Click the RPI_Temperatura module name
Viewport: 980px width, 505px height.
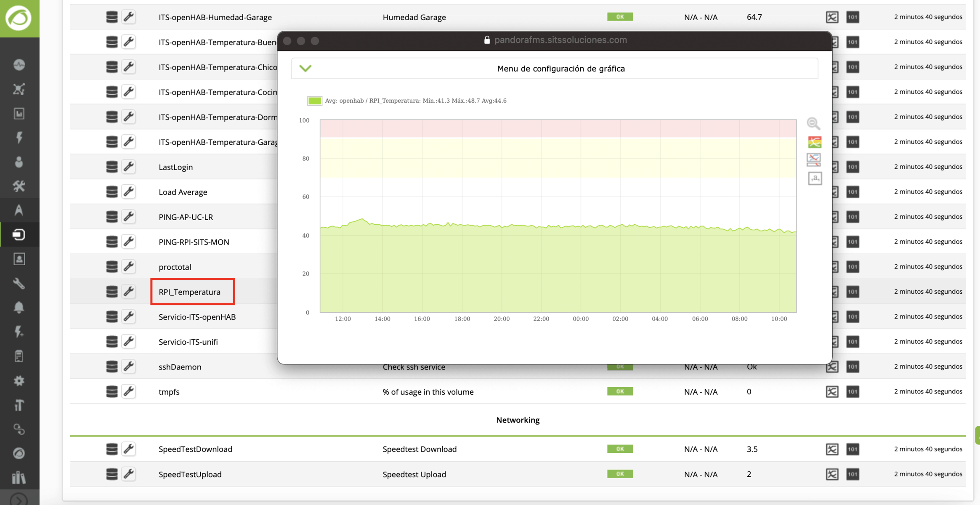(x=189, y=292)
